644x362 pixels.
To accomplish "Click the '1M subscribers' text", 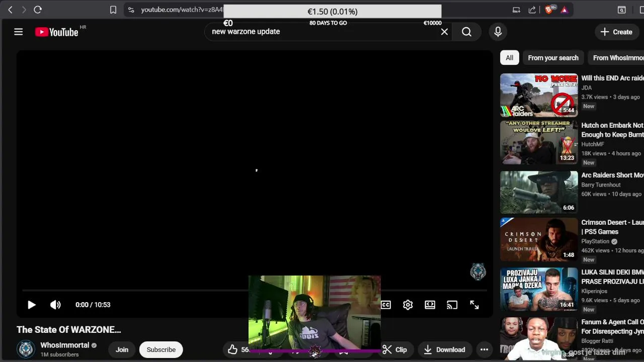I will click(59, 354).
